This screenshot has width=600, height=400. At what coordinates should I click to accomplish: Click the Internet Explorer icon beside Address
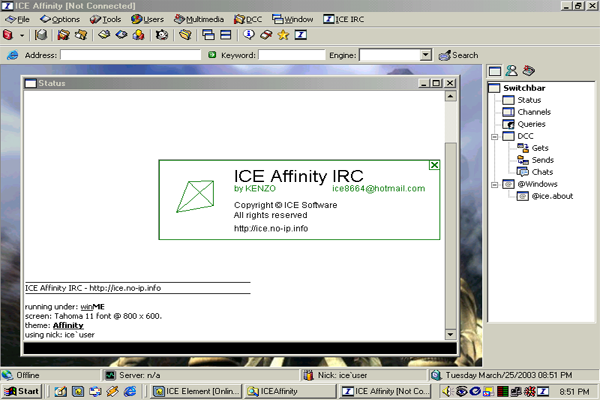click(13, 55)
